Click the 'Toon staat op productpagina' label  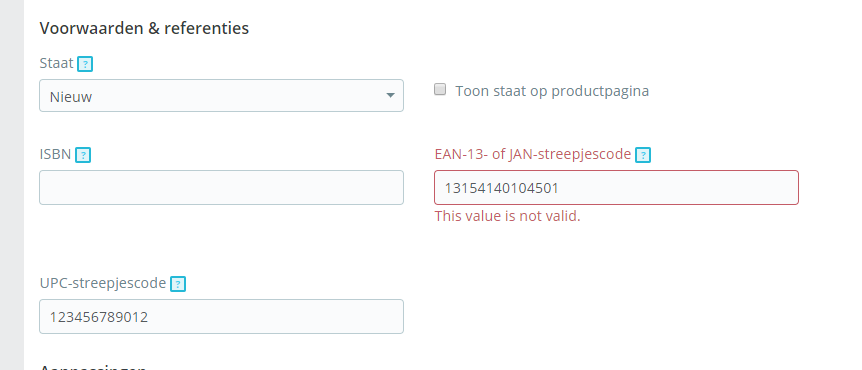[x=552, y=91]
